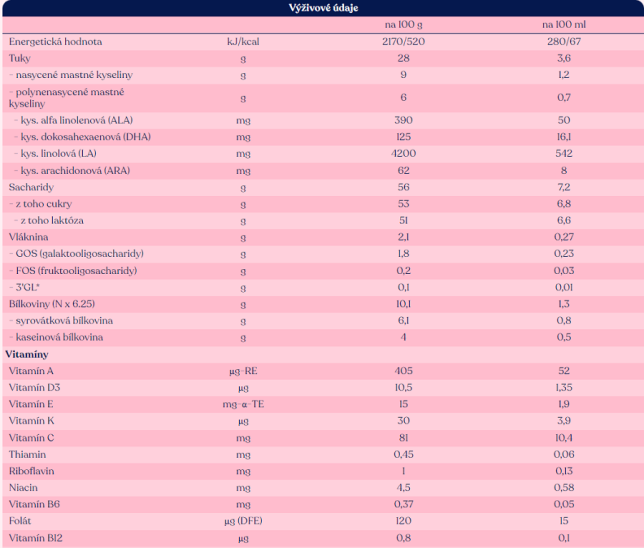Select the 'na 100 ml' column heading
This screenshot has height=548, width=644.
pyautogui.click(x=564, y=25)
